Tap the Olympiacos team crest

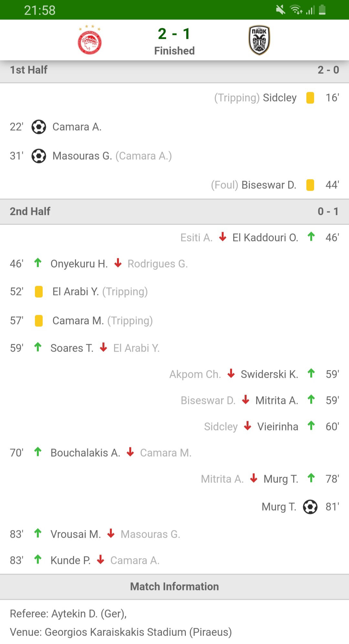[90, 40]
